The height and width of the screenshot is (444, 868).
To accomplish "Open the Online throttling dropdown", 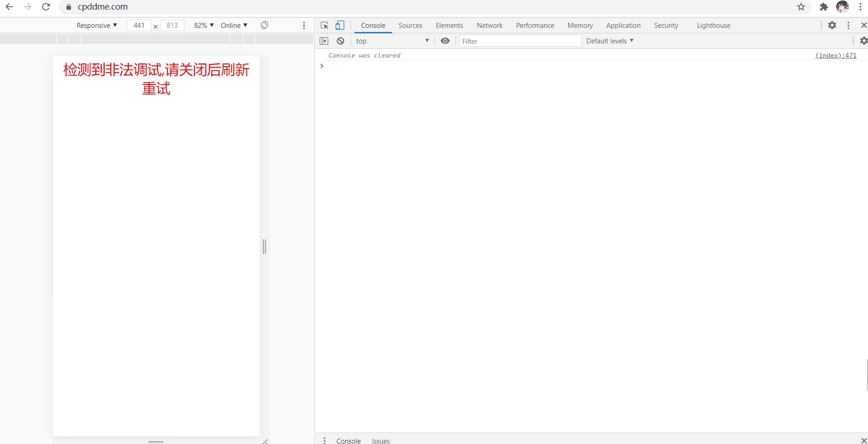I will coord(234,26).
